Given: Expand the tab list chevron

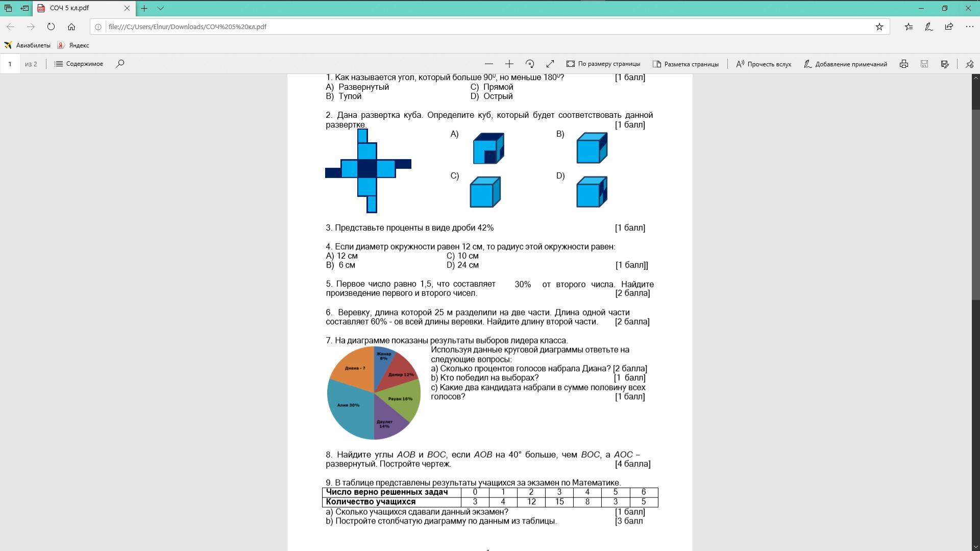Looking at the screenshot, I should 160,8.
